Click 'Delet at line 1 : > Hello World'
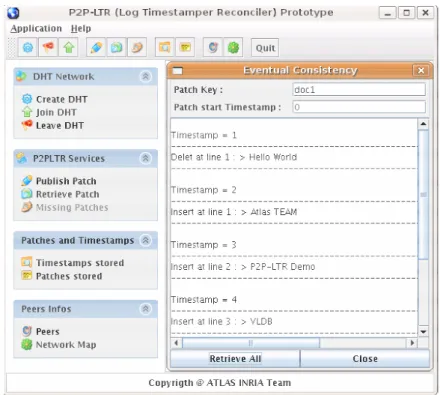Viewport: 440px width, 395px height. click(234, 157)
